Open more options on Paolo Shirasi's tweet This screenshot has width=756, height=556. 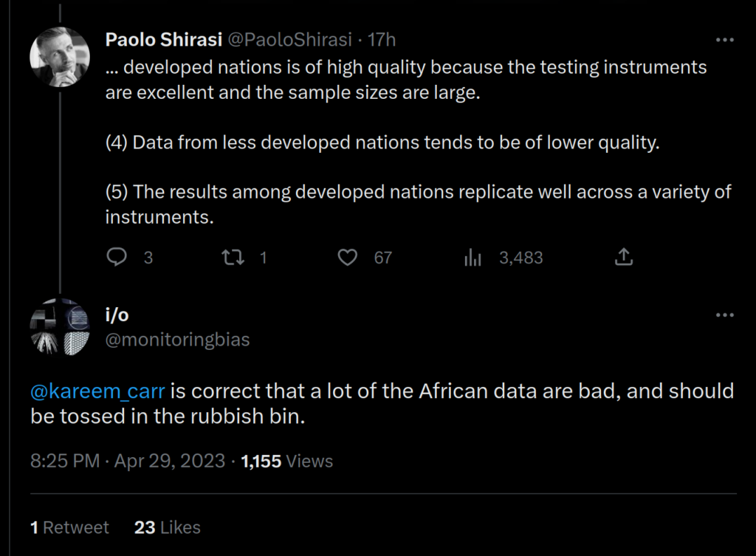[725, 40]
